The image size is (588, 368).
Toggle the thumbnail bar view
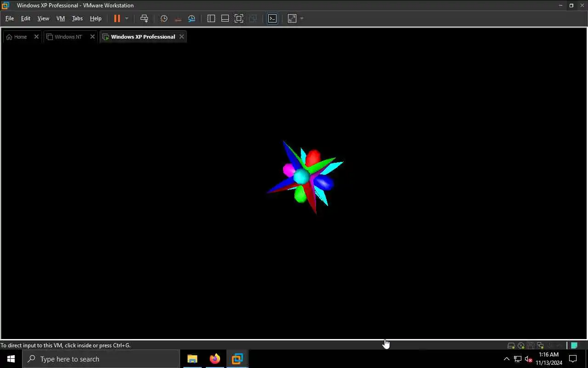[x=225, y=18]
